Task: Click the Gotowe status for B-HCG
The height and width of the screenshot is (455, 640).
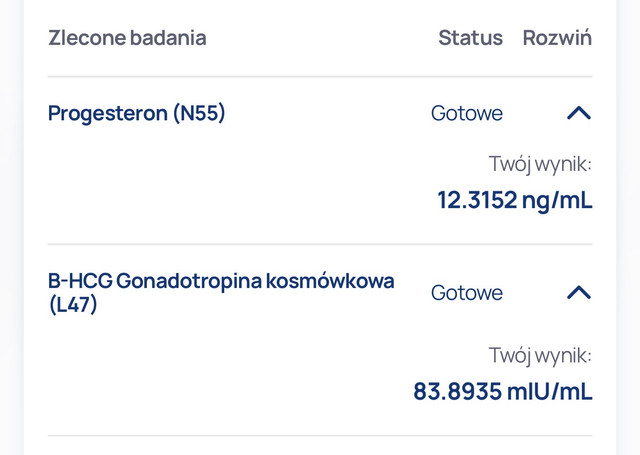Action: pos(467,293)
